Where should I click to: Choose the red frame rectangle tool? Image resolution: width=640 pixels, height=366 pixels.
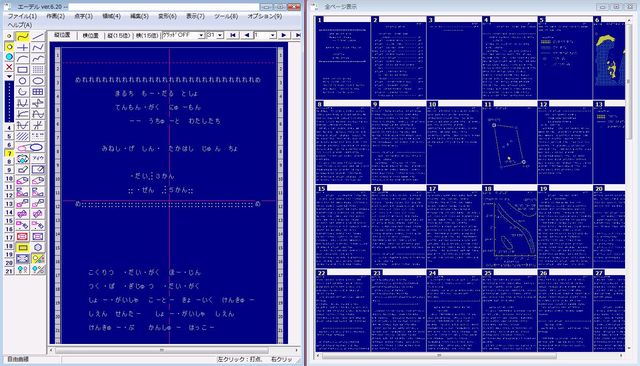23,236
